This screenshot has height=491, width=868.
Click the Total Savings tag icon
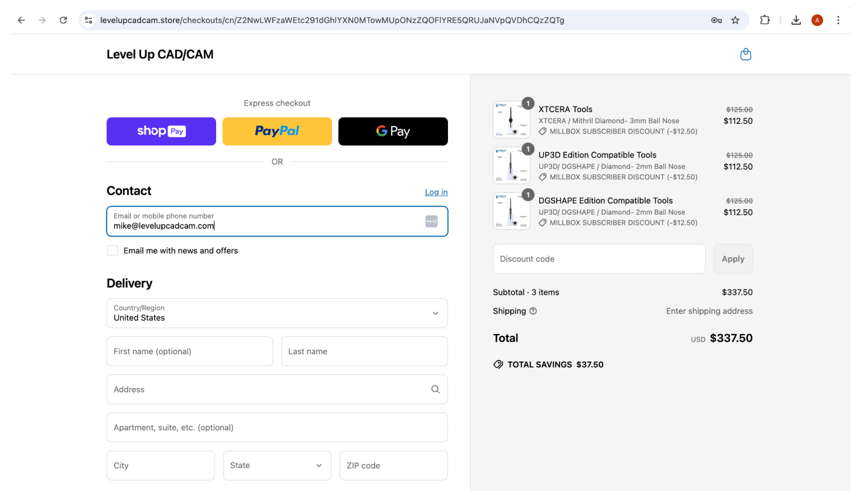[498, 364]
